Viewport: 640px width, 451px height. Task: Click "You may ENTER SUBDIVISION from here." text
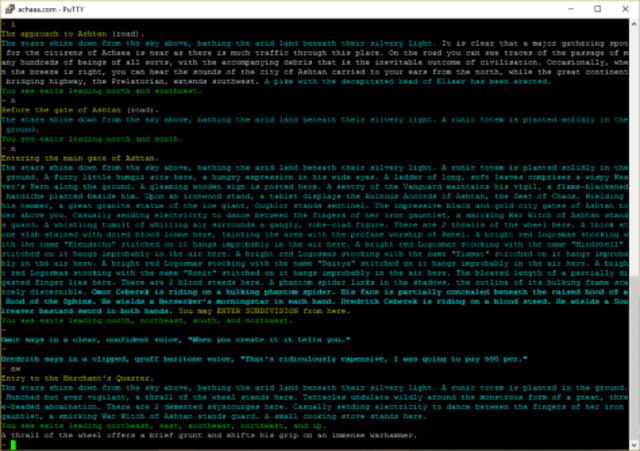[x=264, y=311]
